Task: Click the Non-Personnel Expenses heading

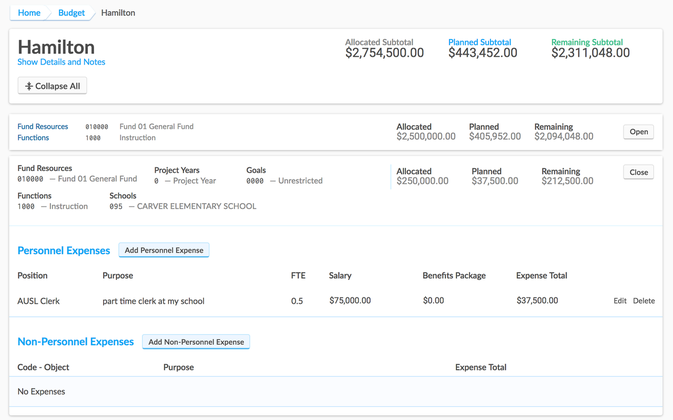Action: pos(76,342)
